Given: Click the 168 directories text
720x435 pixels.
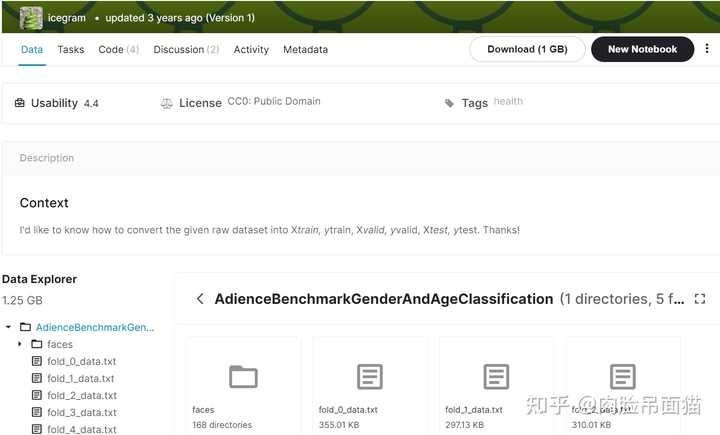Looking at the screenshot, I should 222,425.
